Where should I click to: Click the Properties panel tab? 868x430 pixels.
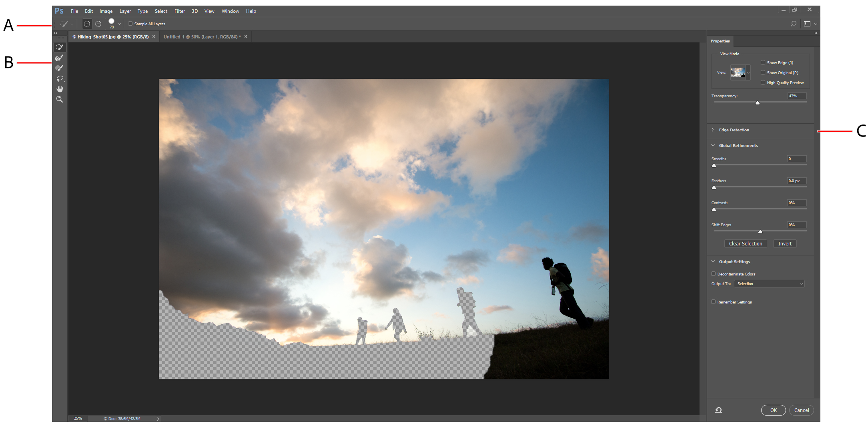point(720,41)
